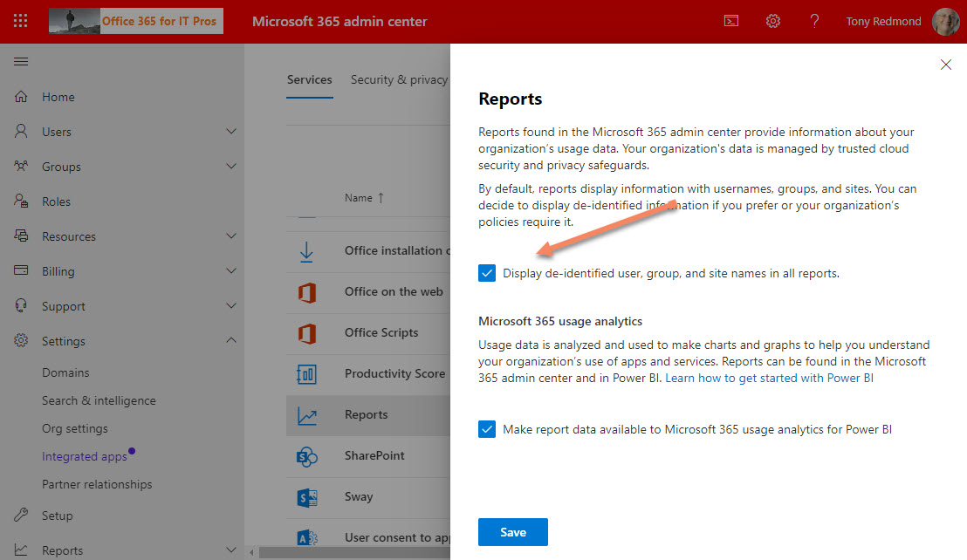Click the Tony Redmond user name
Screen dimensions: 967x560
point(883,21)
